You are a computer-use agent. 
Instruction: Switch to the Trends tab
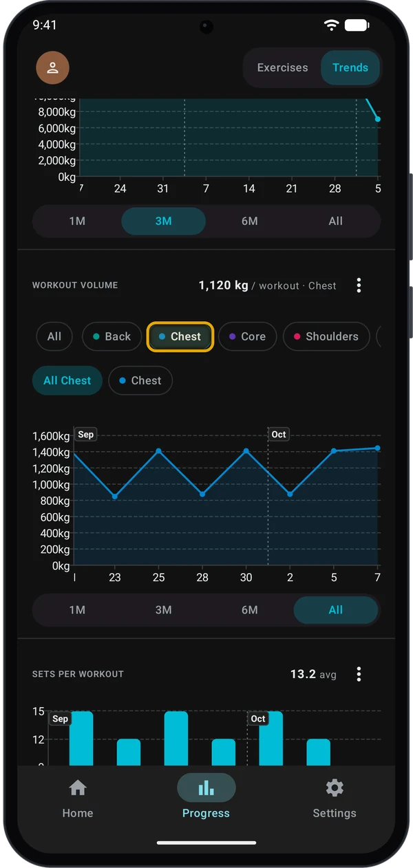pos(350,67)
